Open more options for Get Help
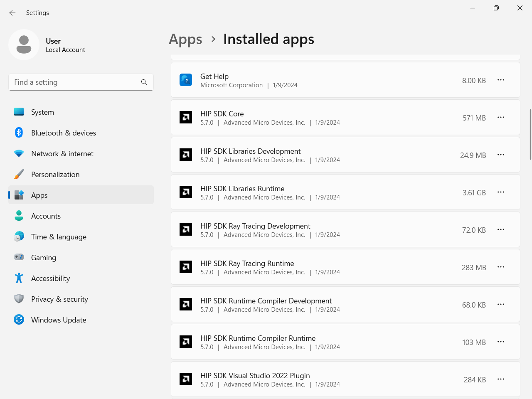 (500, 80)
